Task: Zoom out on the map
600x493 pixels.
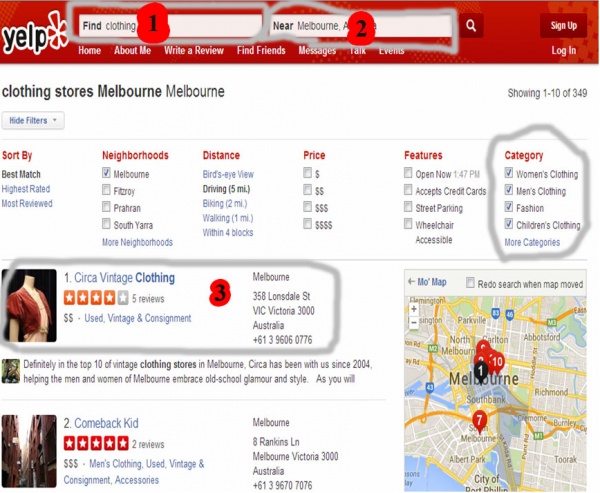Action: pyautogui.click(x=414, y=322)
